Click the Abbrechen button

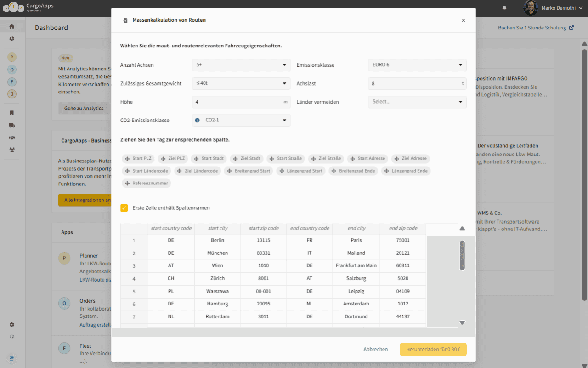375,350
